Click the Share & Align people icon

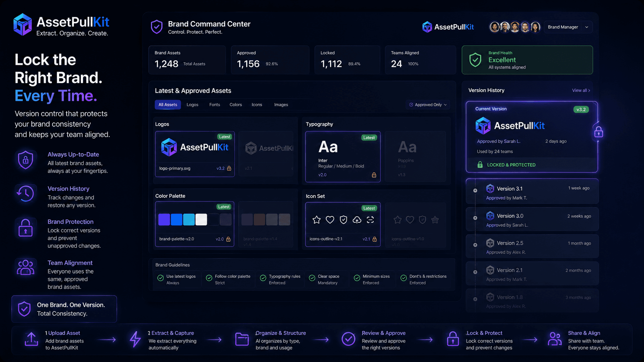click(x=555, y=339)
